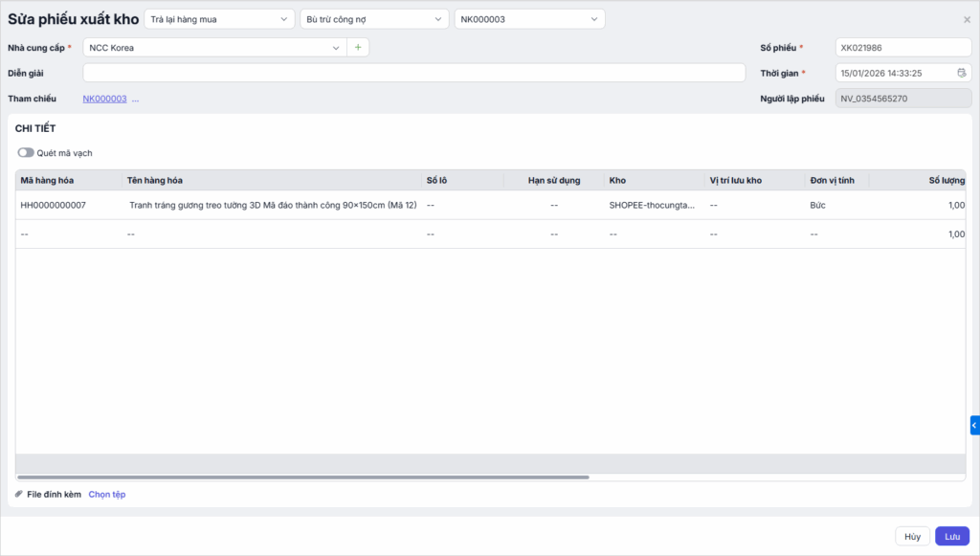Open the NK000003 voucher dropdown

coord(529,19)
